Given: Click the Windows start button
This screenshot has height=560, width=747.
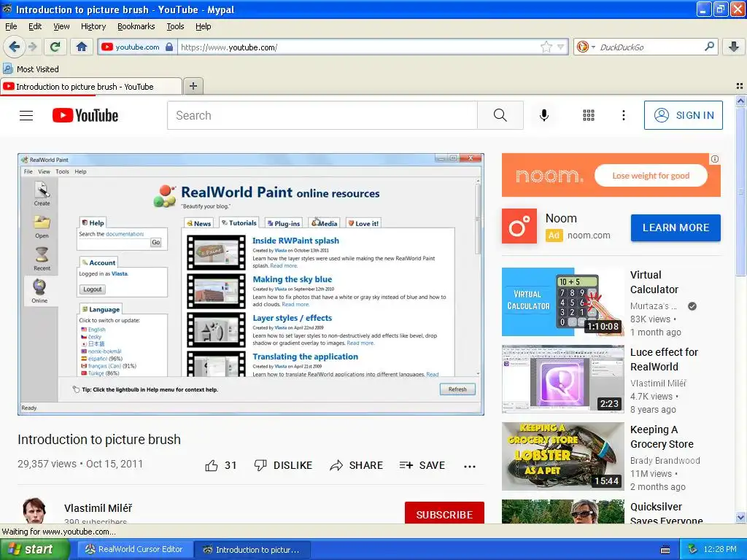Looking at the screenshot, I should [35, 549].
